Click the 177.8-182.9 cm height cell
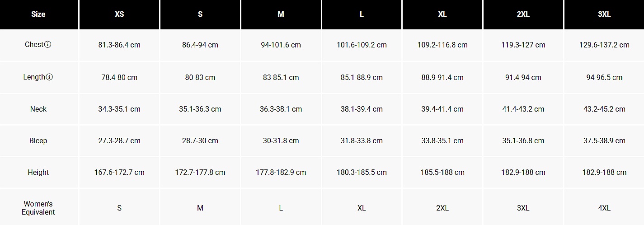Viewport: 644px width, 225px height. point(281,172)
